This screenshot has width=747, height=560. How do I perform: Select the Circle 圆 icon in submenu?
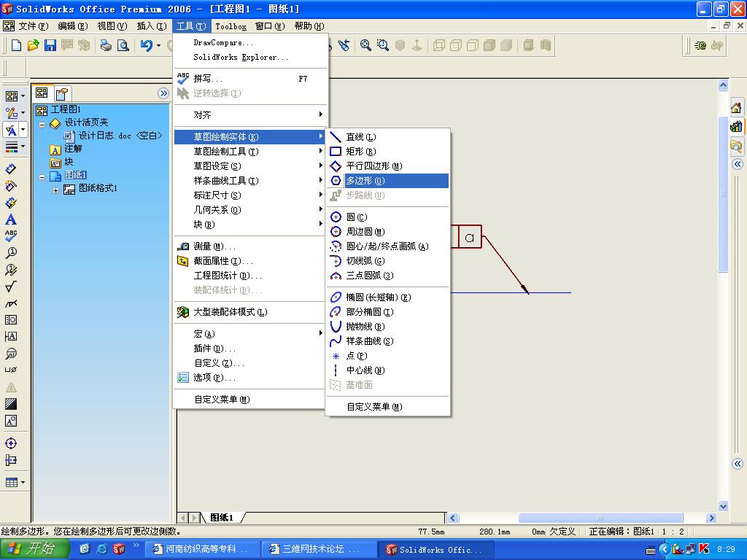[x=336, y=217]
